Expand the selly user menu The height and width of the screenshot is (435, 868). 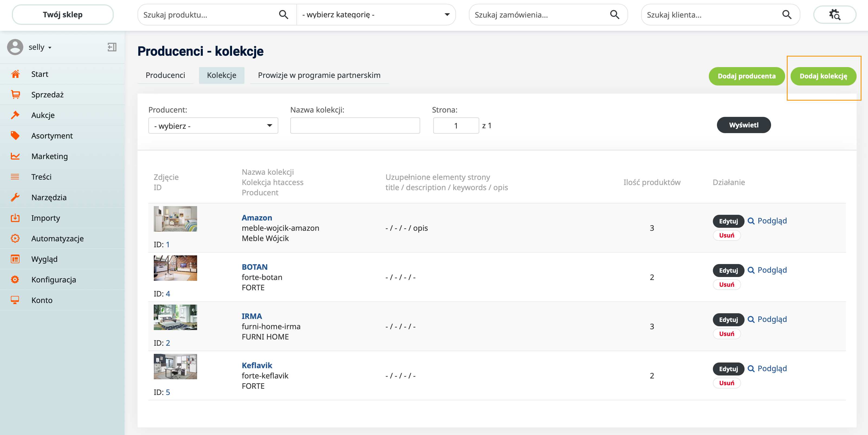[40, 47]
